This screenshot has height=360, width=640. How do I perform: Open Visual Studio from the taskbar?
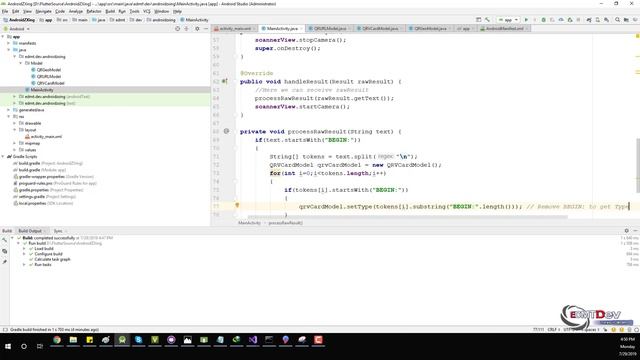[253, 340]
